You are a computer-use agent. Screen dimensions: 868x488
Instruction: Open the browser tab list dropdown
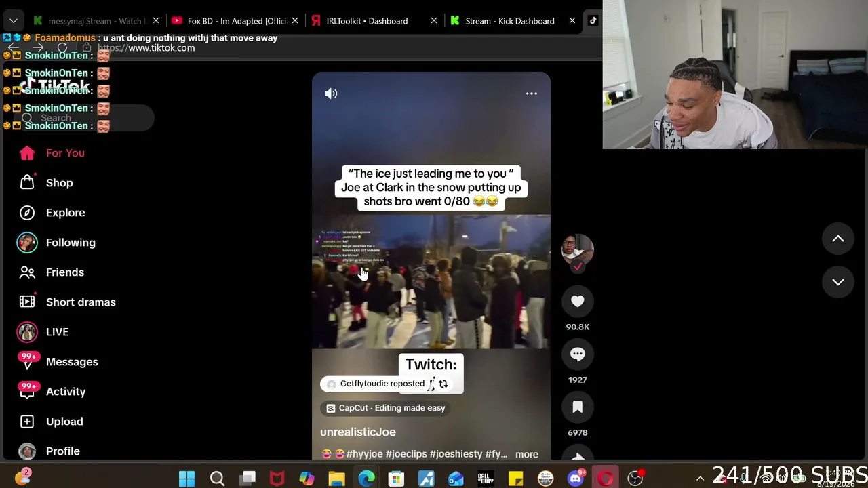14,21
